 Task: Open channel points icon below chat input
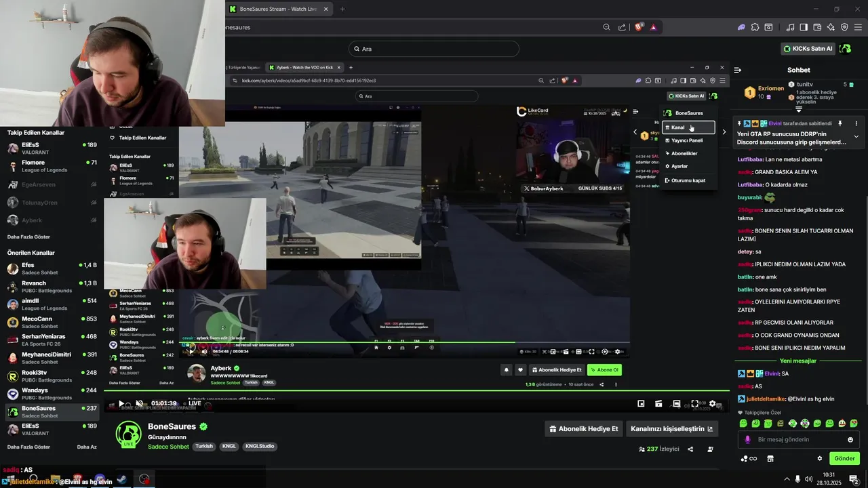[749, 458]
